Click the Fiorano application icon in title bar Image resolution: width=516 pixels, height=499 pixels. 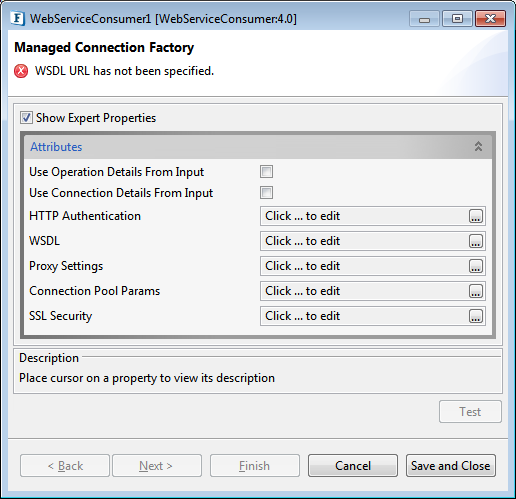[x=18, y=18]
